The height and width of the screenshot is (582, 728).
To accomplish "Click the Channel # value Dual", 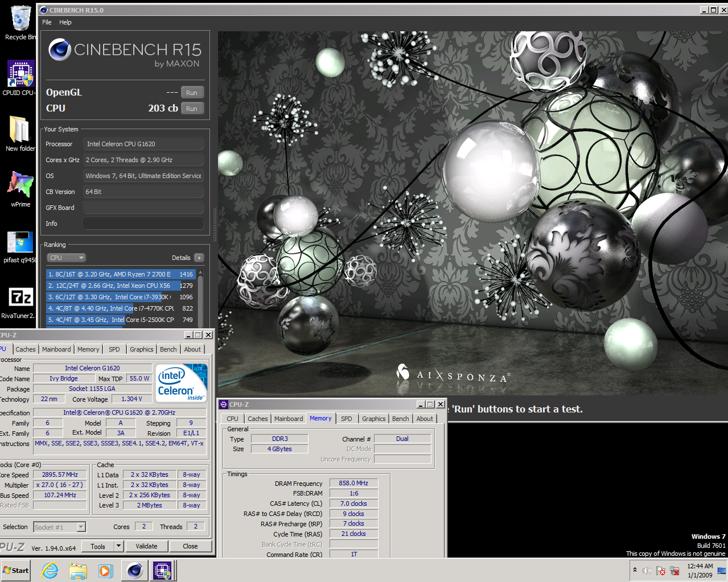I will tap(402, 439).
